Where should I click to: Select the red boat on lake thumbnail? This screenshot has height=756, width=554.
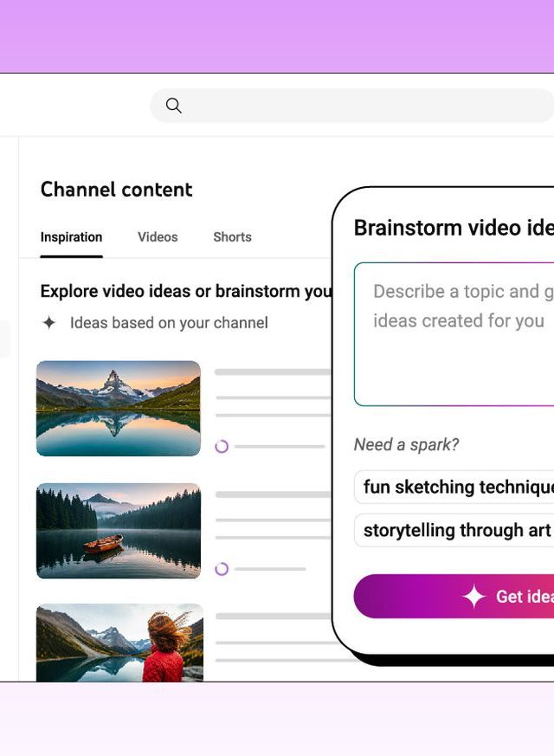click(x=119, y=530)
